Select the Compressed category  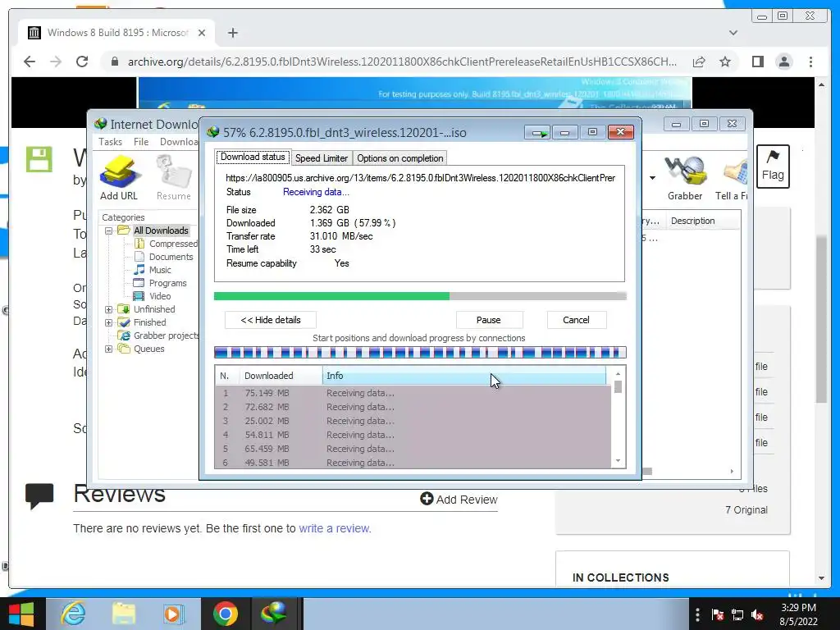[173, 244]
